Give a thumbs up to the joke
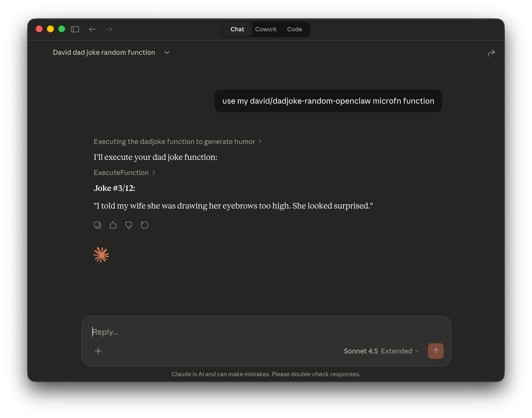Viewport: 532px width, 418px height. point(113,225)
